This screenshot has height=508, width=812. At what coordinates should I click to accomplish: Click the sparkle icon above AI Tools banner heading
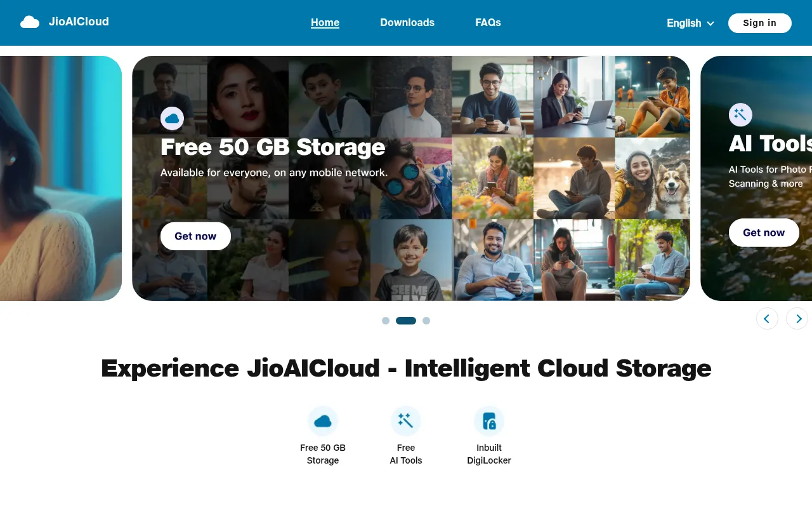tap(740, 115)
